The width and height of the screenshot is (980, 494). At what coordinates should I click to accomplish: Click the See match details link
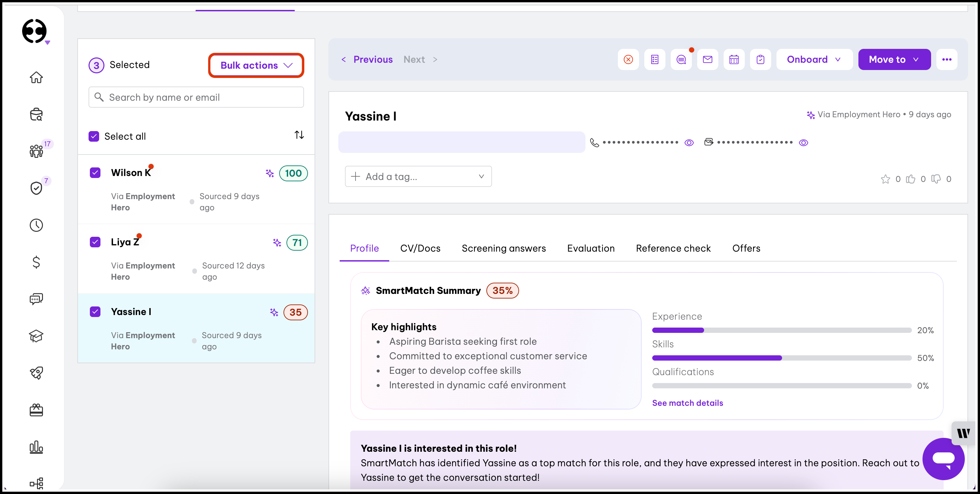pos(687,403)
